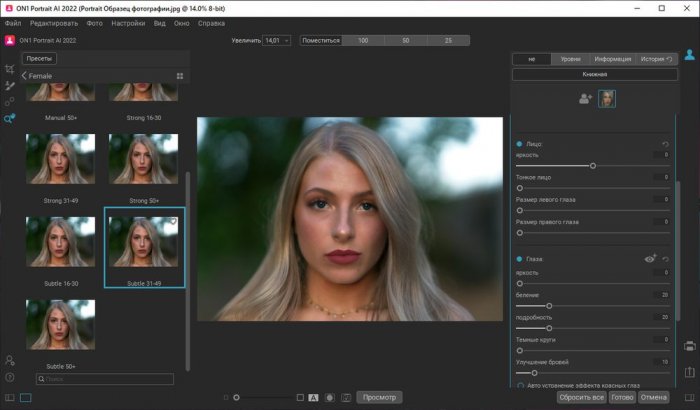This screenshot has height=410, width=700.
Task: Click the Face яркость slider
Action: pos(593,165)
